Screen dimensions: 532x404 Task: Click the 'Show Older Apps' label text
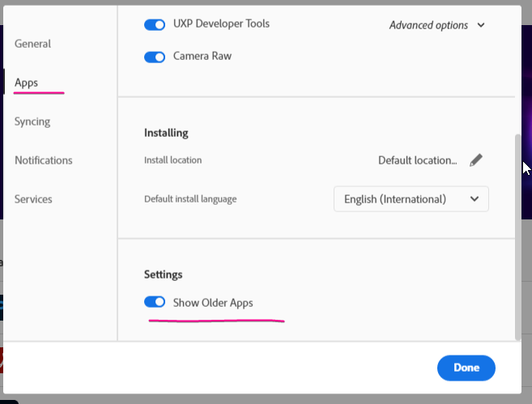point(213,303)
